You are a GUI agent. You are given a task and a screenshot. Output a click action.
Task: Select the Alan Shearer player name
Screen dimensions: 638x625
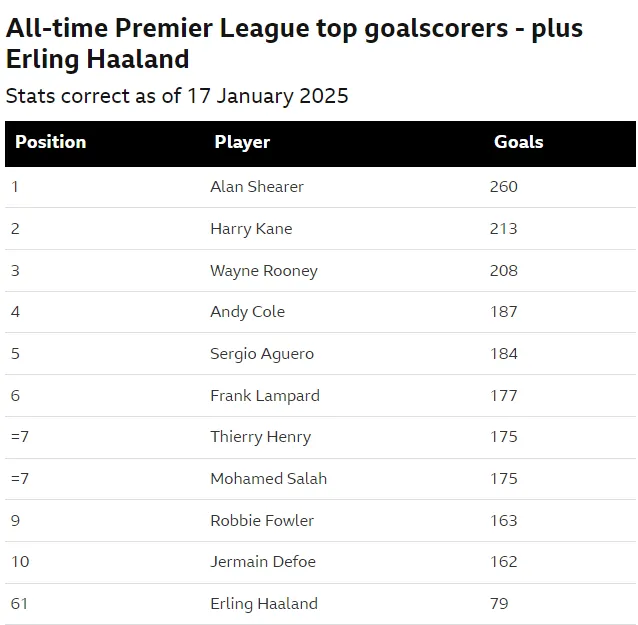(257, 187)
